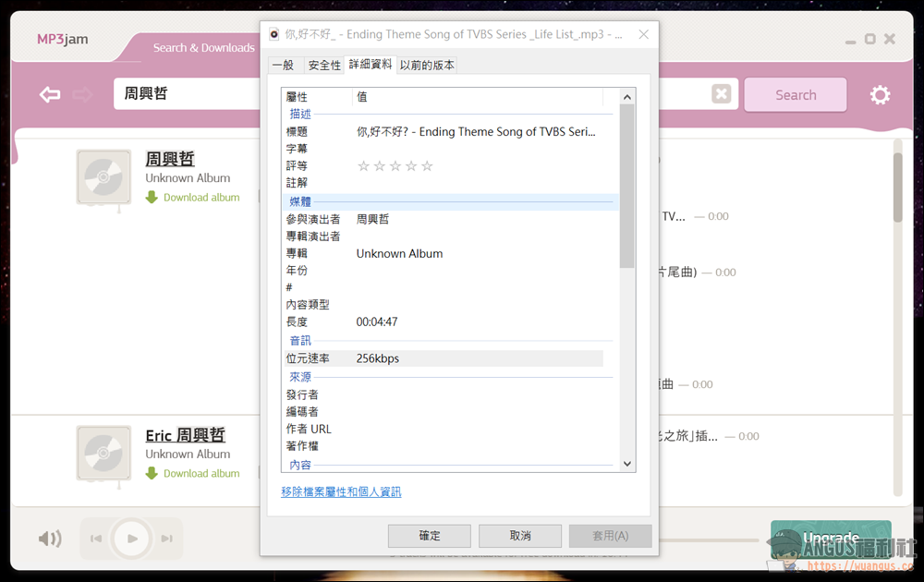Click the Search button
Image resolution: width=924 pixels, height=582 pixels.
[796, 95]
